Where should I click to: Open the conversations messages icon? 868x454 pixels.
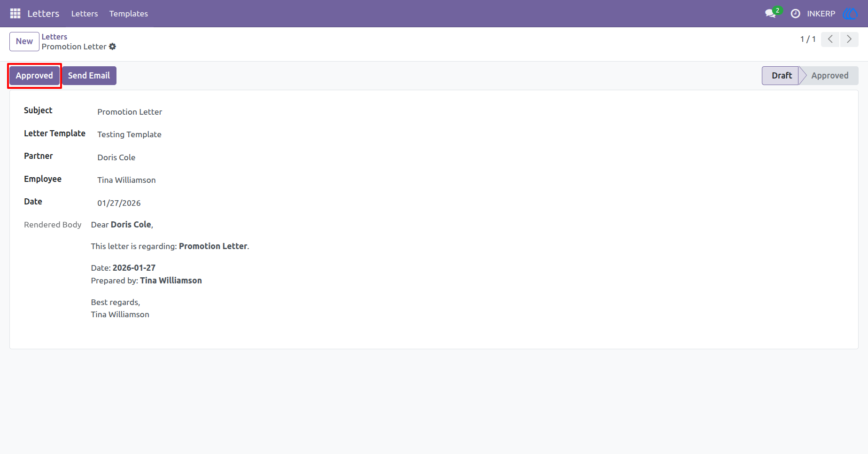coord(770,14)
